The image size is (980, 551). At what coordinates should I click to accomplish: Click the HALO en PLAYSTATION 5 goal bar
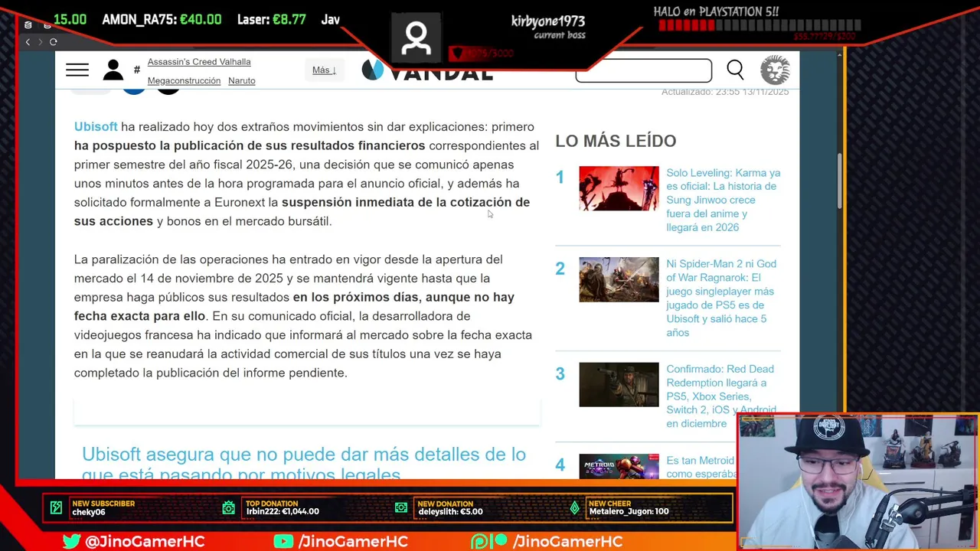tap(759, 26)
